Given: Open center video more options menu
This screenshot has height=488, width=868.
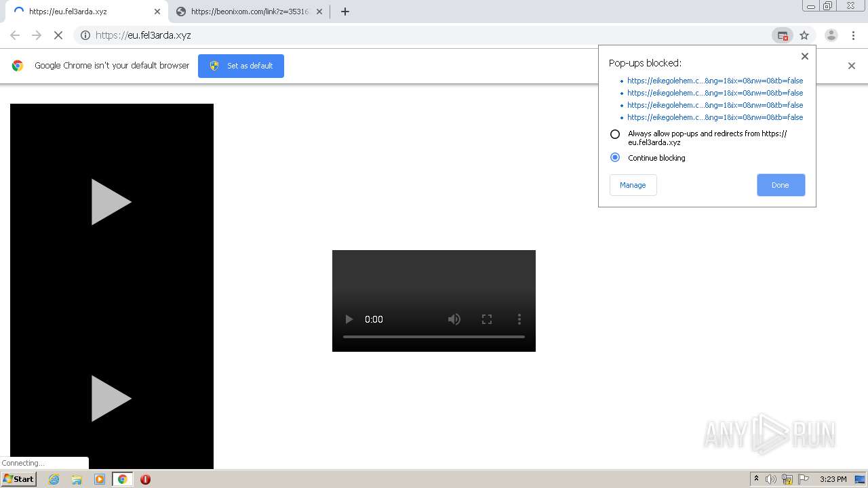Looking at the screenshot, I should [519, 319].
